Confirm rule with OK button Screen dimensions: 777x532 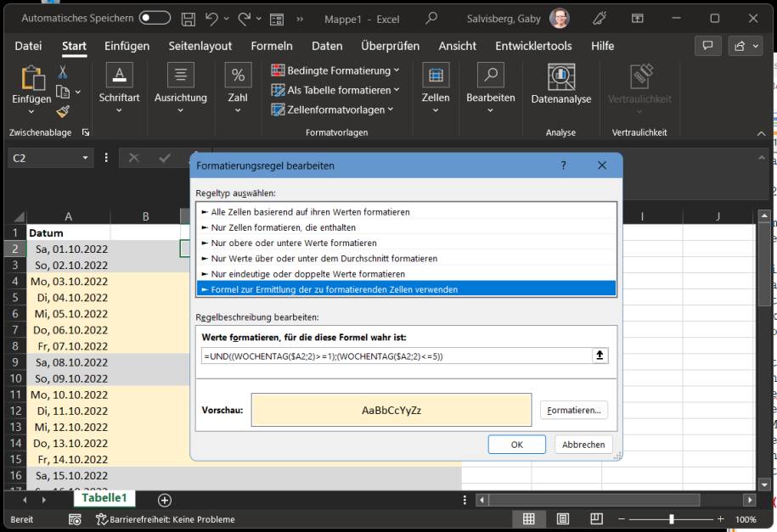(x=517, y=445)
